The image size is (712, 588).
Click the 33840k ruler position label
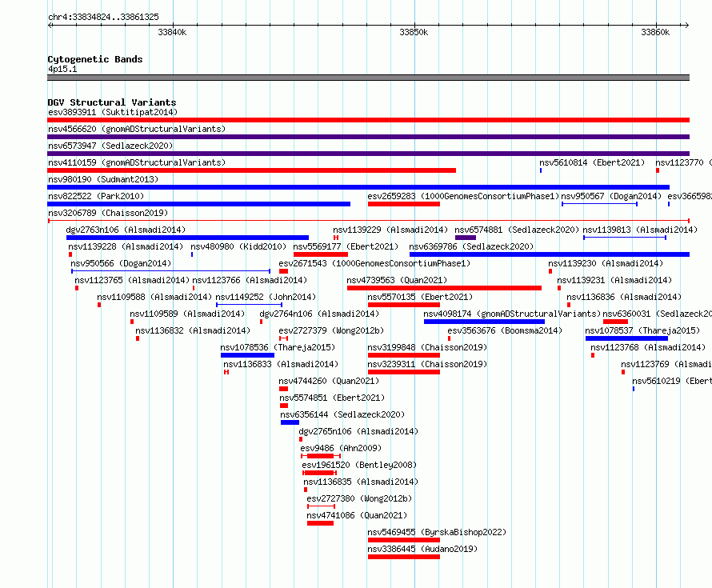(172, 32)
